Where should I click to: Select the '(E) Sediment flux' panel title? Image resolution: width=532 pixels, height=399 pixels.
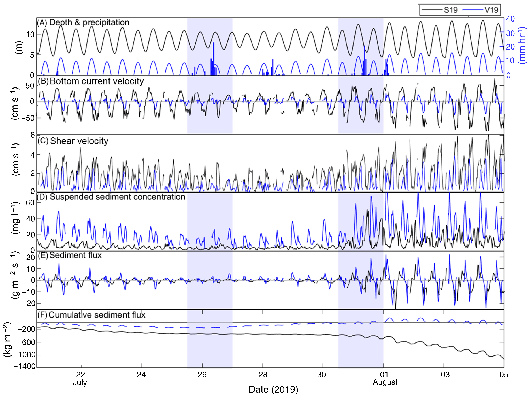point(70,255)
